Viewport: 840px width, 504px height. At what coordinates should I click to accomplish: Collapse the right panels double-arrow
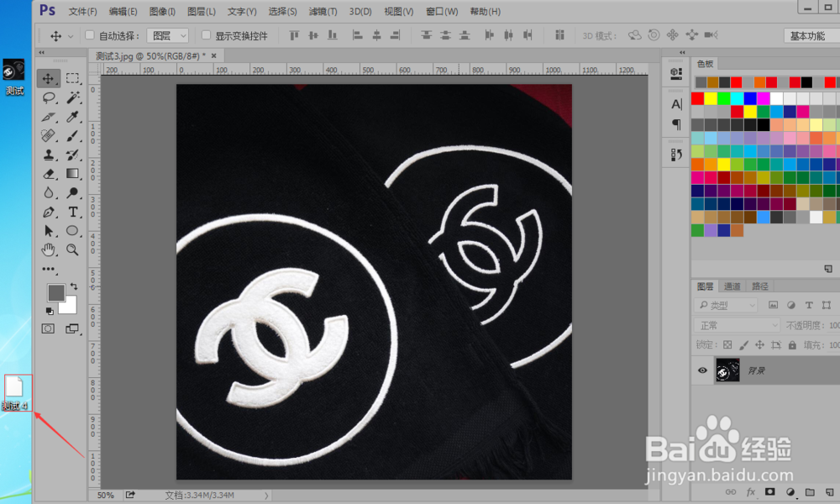682,52
